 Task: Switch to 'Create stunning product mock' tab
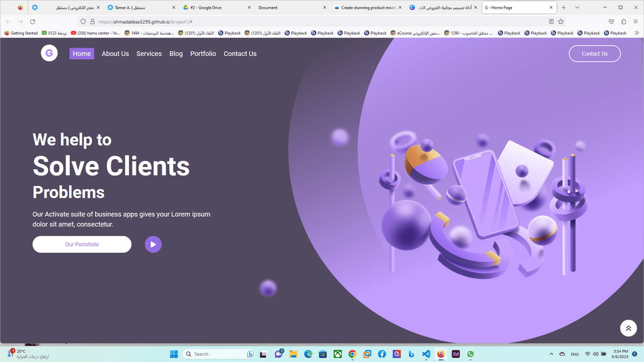click(x=367, y=8)
